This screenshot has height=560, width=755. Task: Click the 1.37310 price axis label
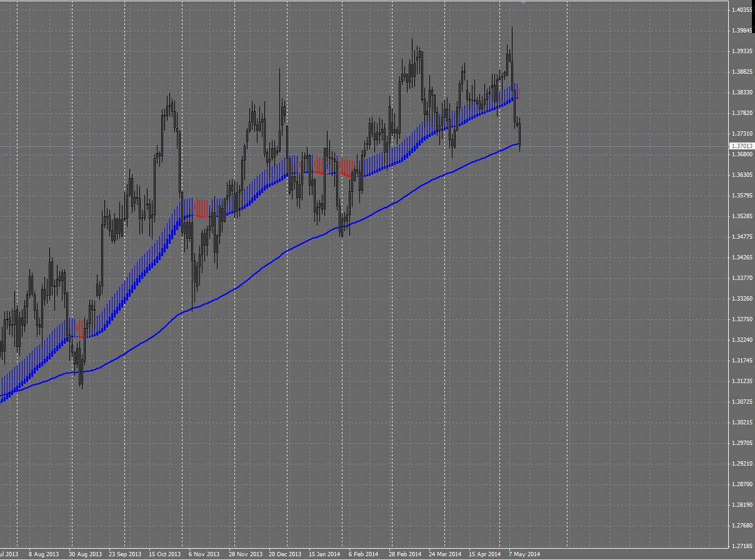[x=742, y=134]
